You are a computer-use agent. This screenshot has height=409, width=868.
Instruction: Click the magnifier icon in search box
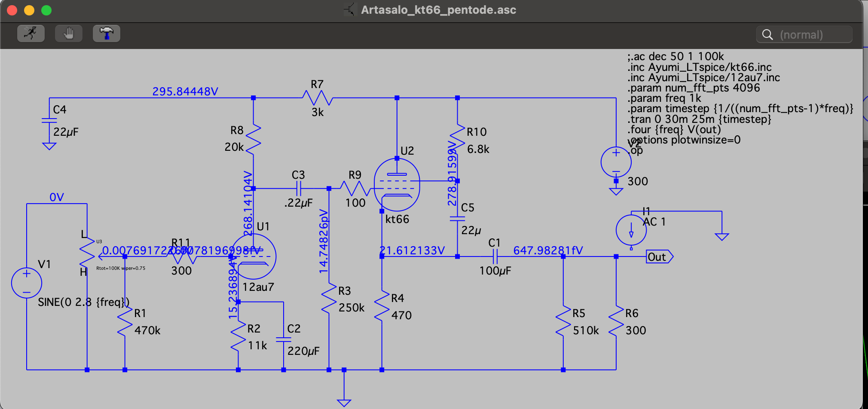tap(767, 34)
